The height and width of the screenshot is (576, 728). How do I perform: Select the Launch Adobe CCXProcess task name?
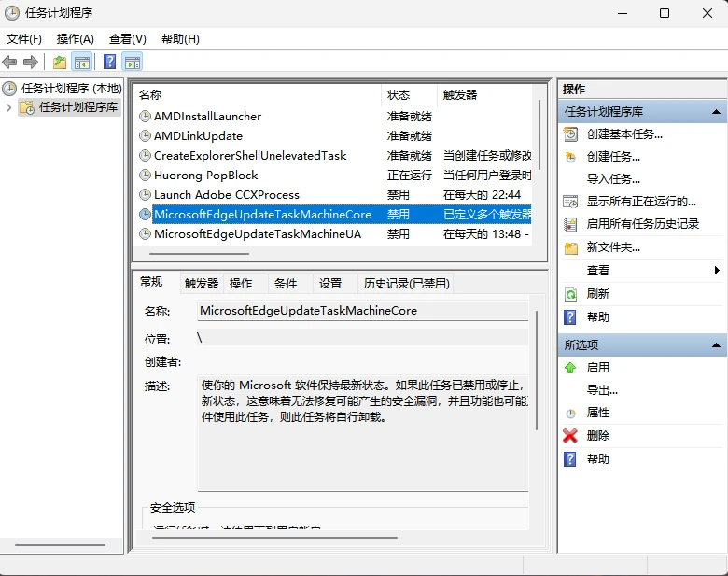(227, 194)
